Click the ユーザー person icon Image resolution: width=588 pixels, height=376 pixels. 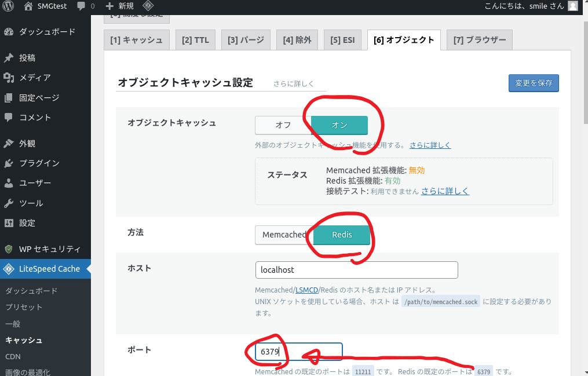(x=9, y=183)
